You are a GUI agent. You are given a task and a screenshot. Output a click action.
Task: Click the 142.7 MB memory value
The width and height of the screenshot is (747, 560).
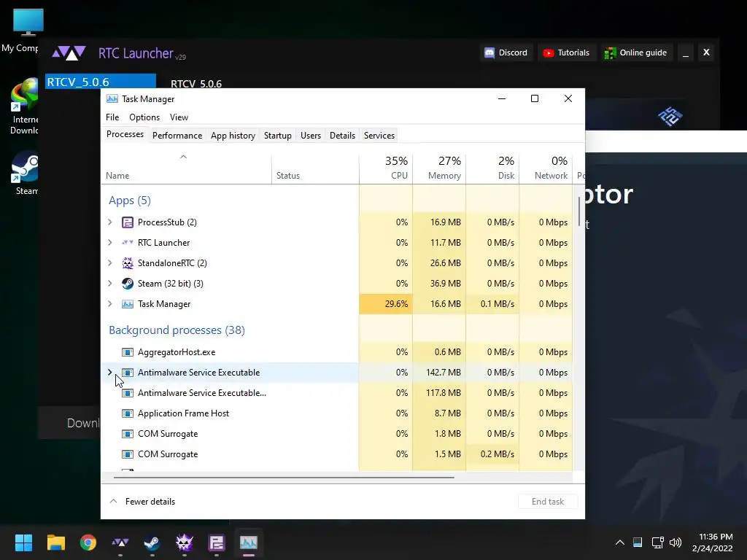(443, 373)
